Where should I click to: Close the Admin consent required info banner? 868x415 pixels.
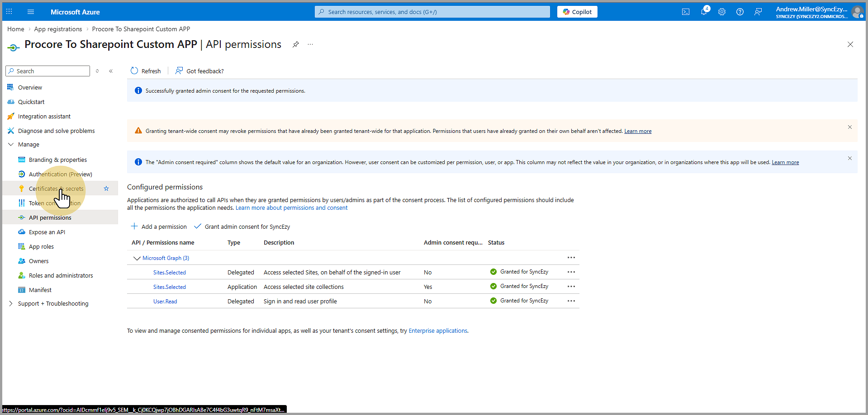[x=849, y=159]
